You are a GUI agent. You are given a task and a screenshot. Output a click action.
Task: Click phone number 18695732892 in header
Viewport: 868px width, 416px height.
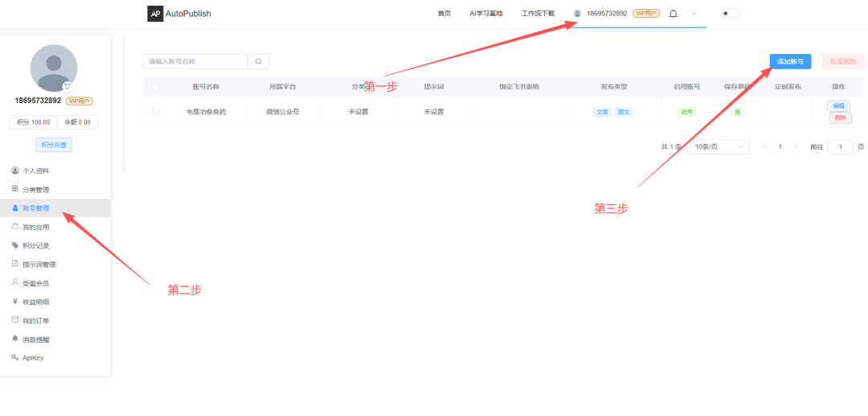(x=607, y=14)
